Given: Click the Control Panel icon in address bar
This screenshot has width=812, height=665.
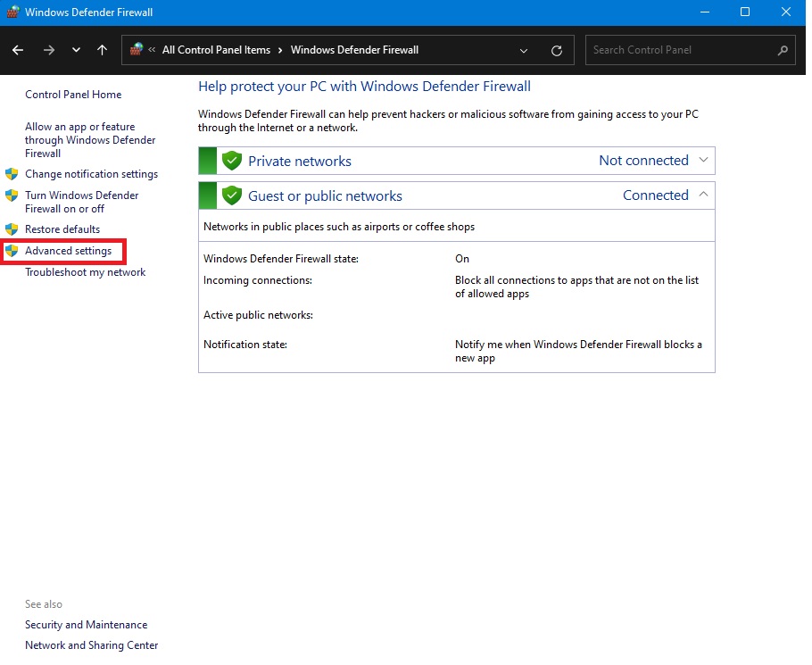Looking at the screenshot, I should tap(137, 50).
